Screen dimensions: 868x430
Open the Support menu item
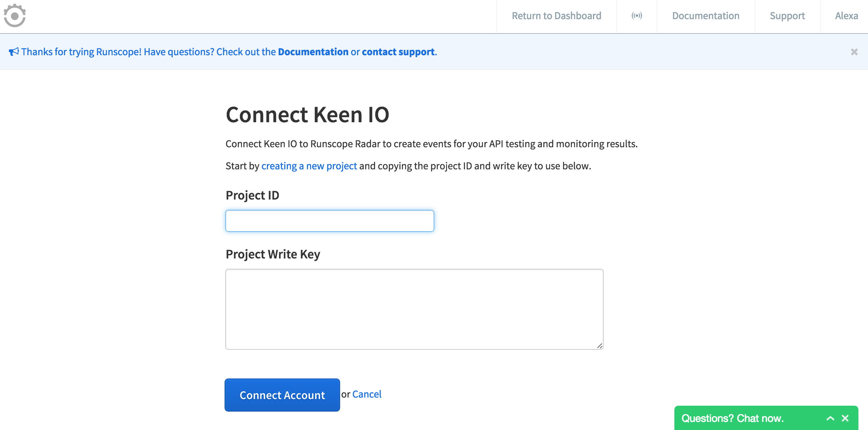(787, 16)
